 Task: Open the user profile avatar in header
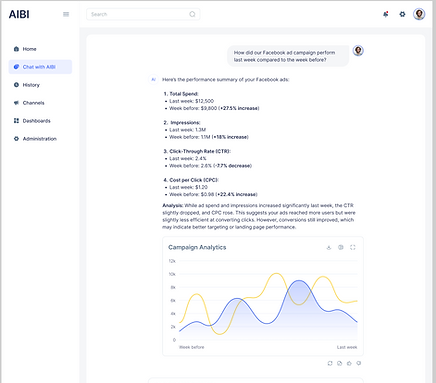click(419, 14)
